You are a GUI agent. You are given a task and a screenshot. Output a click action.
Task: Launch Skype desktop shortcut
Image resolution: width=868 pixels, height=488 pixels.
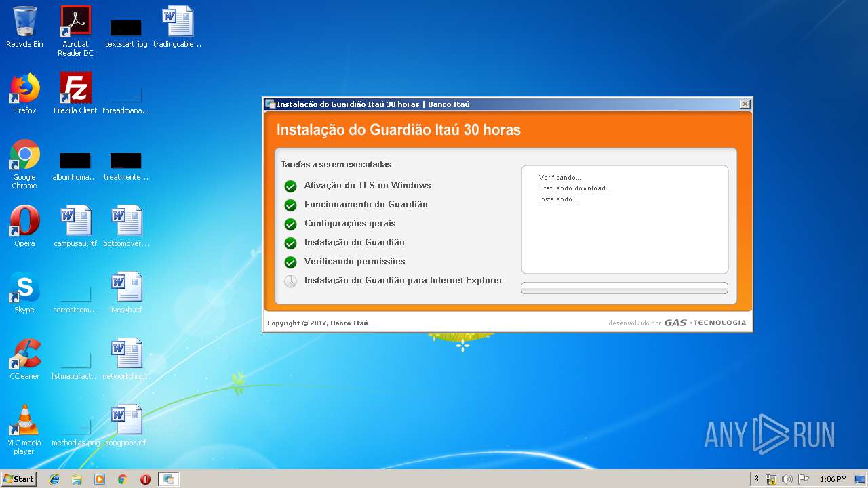click(x=24, y=293)
